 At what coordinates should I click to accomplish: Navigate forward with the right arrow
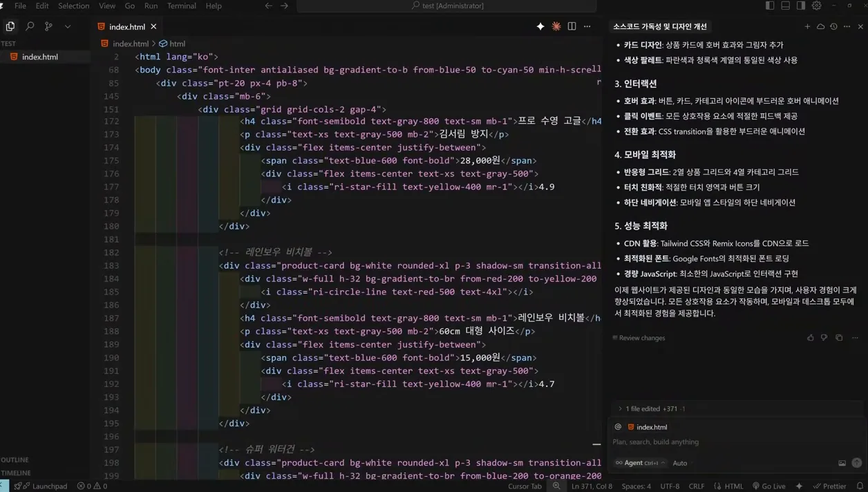point(284,6)
